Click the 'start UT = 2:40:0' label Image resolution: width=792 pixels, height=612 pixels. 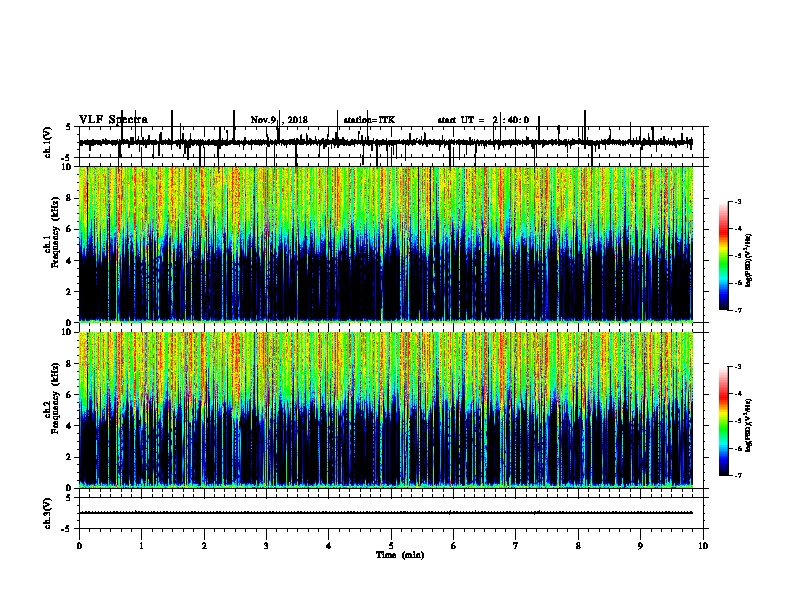(483, 120)
